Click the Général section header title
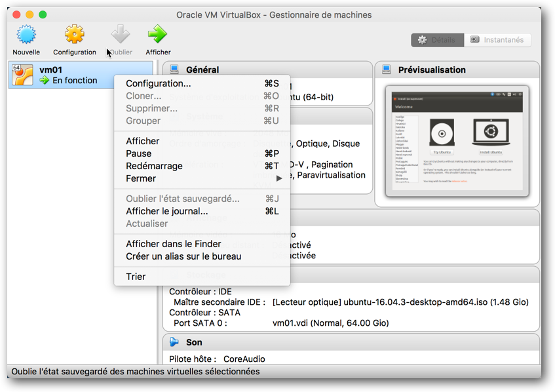 coord(202,69)
